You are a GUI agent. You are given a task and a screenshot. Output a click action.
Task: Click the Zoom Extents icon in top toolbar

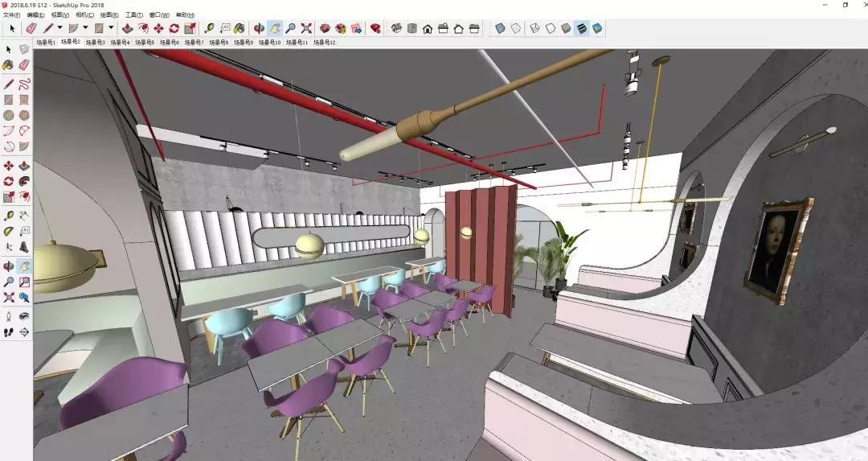click(x=305, y=28)
